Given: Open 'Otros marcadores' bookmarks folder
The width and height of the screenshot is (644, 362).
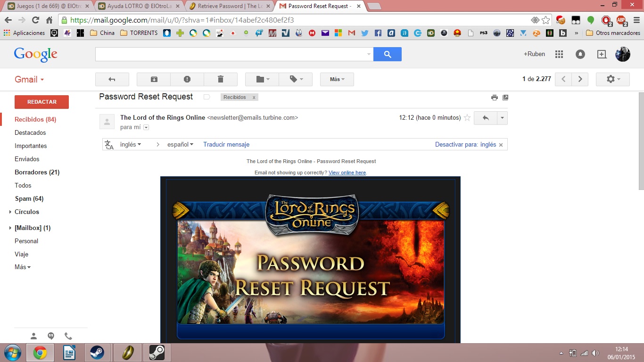Looking at the screenshot, I should pos(613,33).
